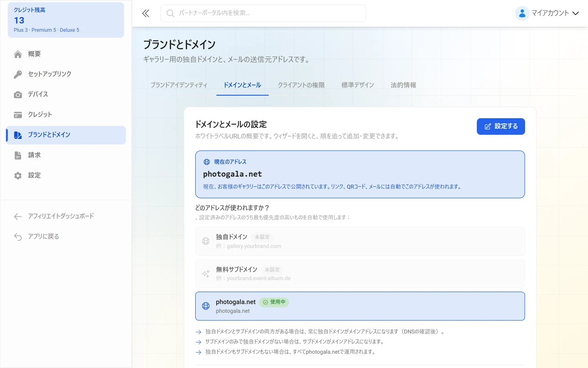This screenshot has width=588, height=368.
Task: Click the クレジット残高 card
Action: pos(66,20)
